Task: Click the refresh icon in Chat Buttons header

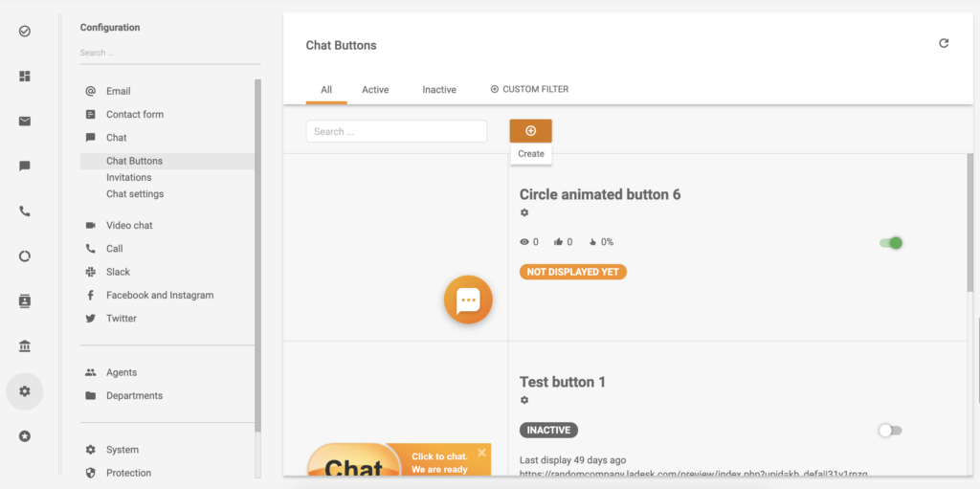Action: tap(944, 43)
